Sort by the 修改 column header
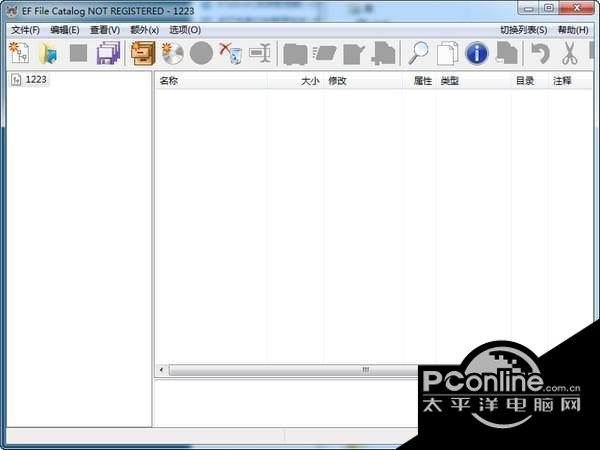The image size is (600, 450). pos(363,81)
